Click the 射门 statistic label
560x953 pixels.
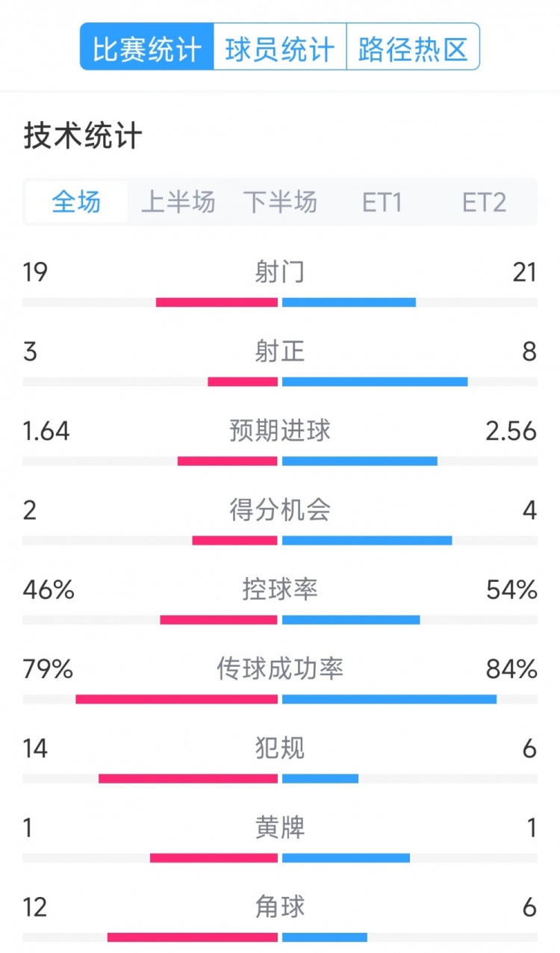point(280,272)
